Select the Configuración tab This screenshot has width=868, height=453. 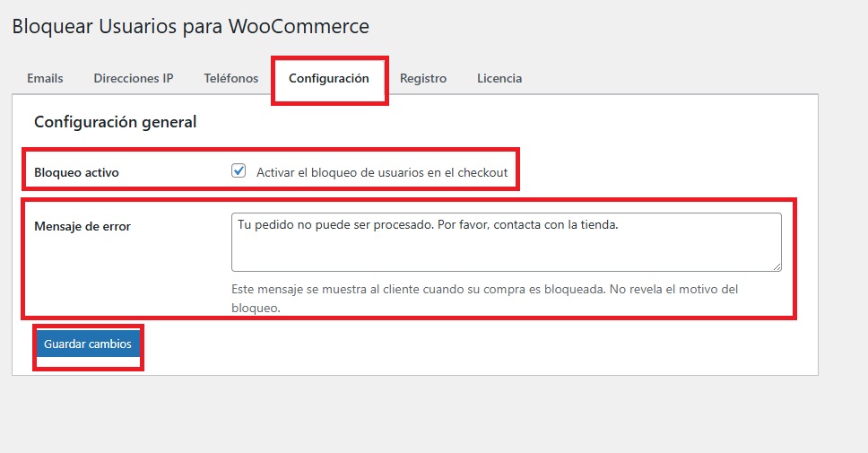point(328,78)
